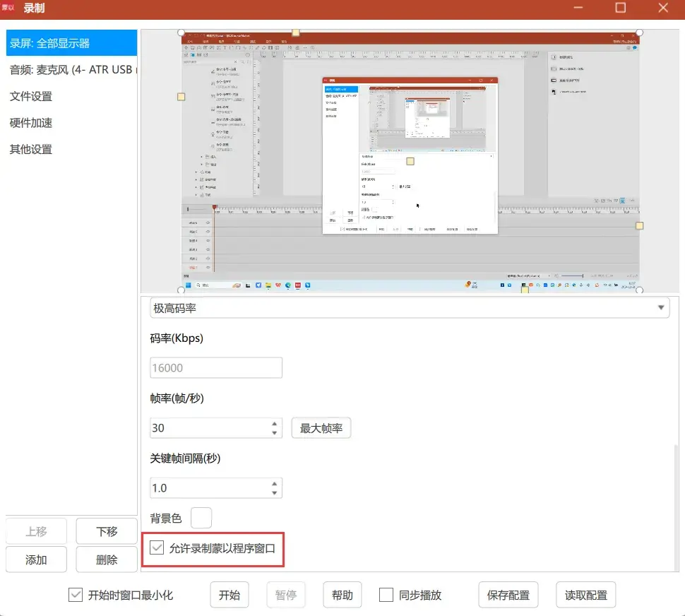Image resolution: width=685 pixels, height=616 pixels.
Task: Minimize the 录制 window
Action: [578, 8]
